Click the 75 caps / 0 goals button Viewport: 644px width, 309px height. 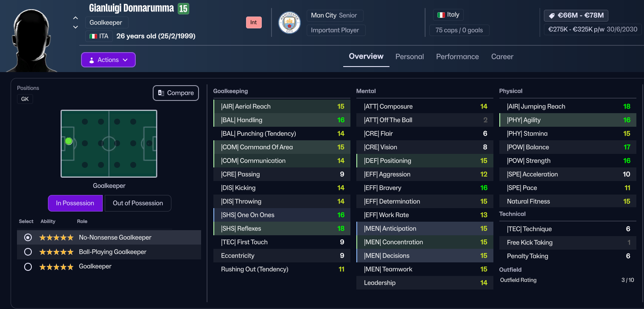click(459, 30)
